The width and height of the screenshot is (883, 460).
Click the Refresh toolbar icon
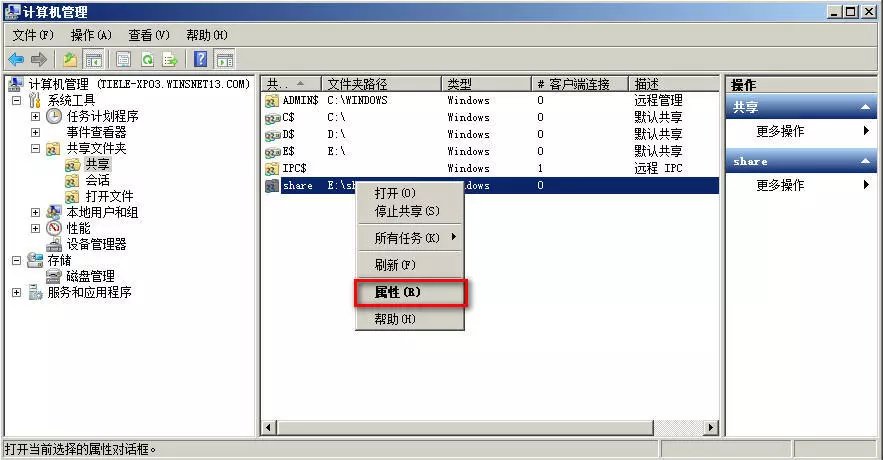[148, 59]
